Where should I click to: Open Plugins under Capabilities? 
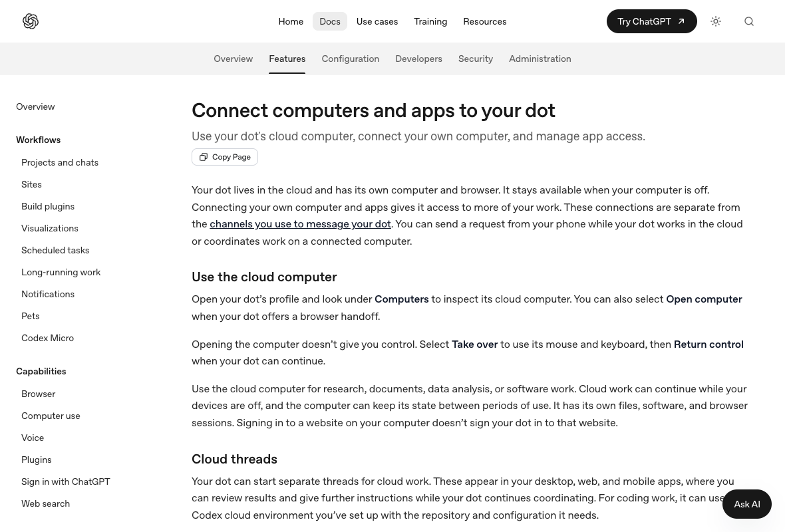pos(36,460)
